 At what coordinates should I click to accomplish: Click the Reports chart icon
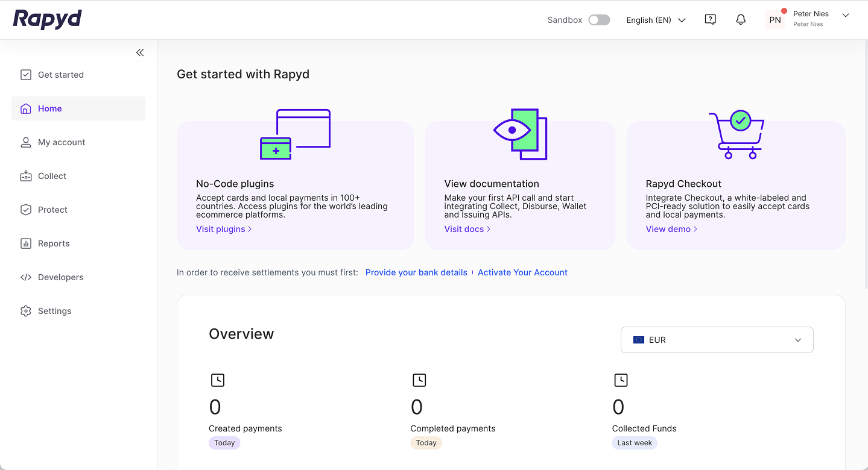pos(25,243)
